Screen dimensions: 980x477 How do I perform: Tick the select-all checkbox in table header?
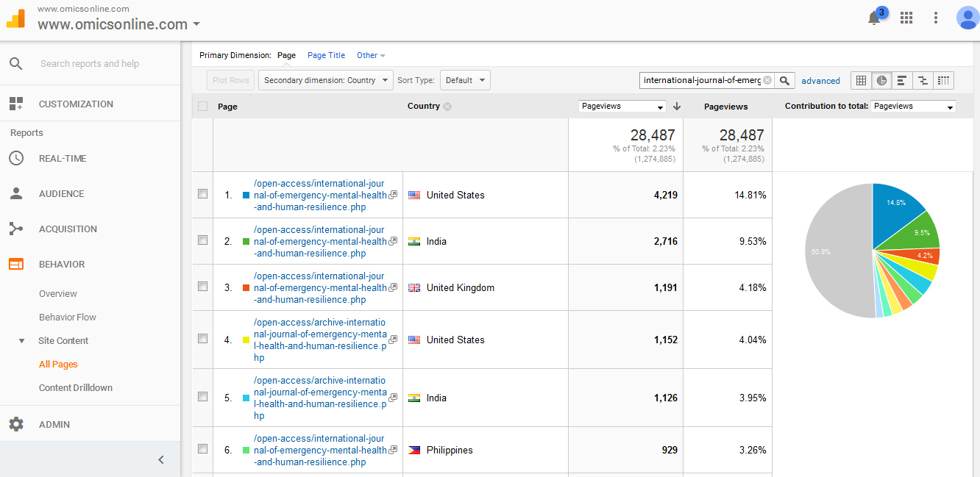point(203,107)
